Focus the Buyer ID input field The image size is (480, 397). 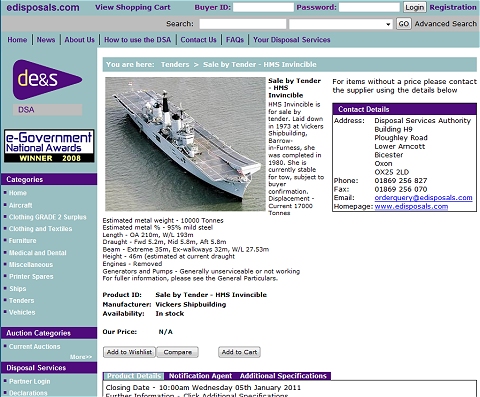263,7
